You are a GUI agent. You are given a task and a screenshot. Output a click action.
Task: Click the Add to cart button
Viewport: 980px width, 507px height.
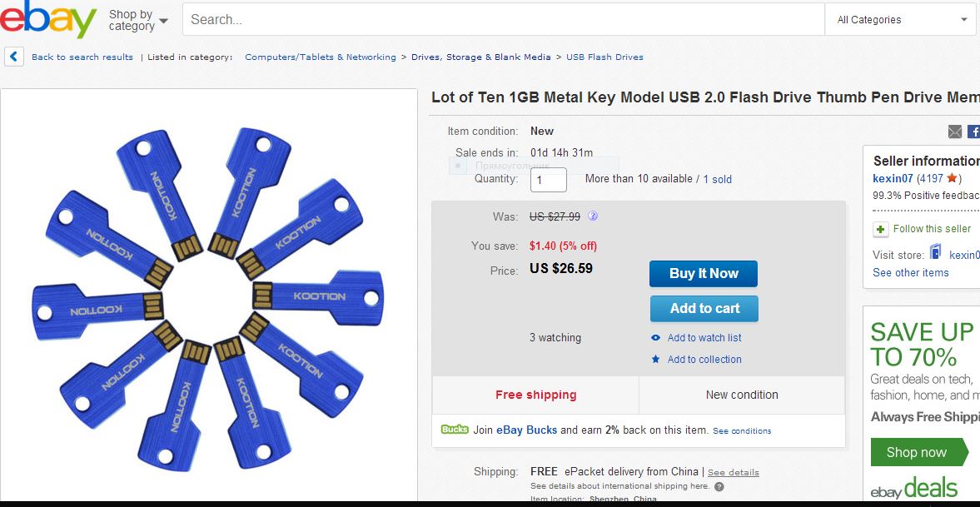(x=704, y=308)
